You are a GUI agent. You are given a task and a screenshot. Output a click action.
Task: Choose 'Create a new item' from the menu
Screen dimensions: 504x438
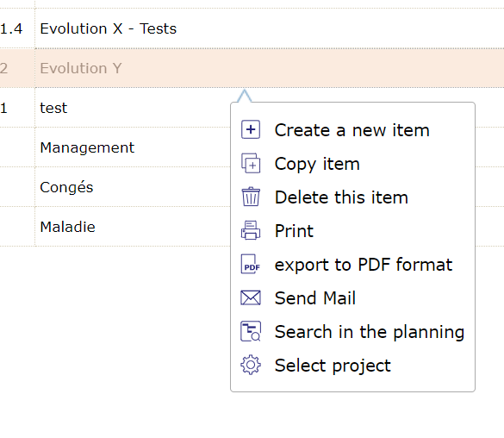tap(352, 130)
